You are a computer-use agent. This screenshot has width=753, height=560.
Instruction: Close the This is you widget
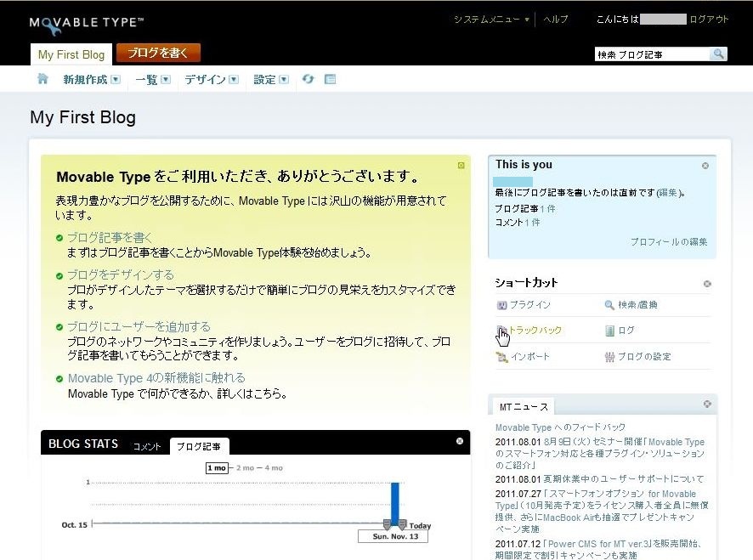(x=705, y=166)
